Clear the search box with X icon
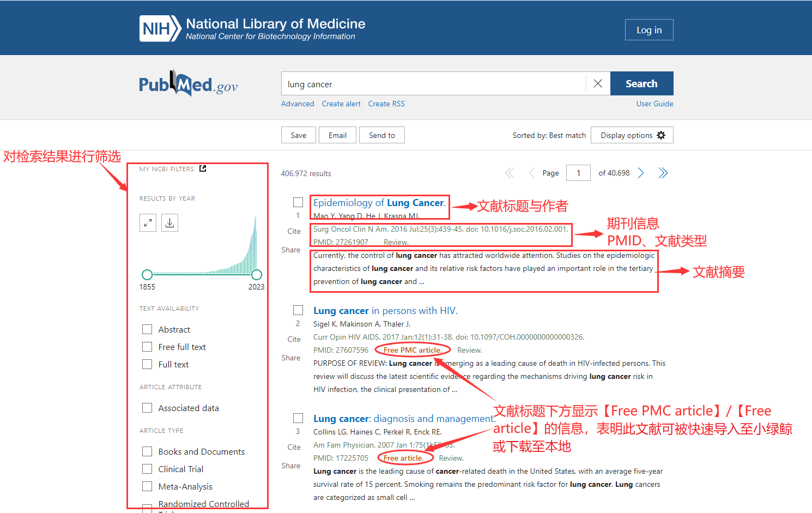Image resolution: width=812 pixels, height=513 pixels. click(x=598, y=83)
